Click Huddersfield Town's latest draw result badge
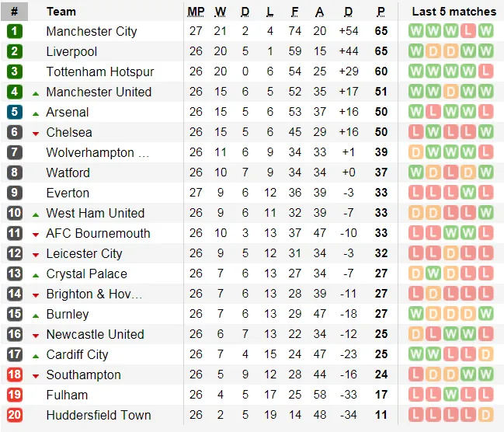Viewport: 504px width, 432px height. (486, 415)
